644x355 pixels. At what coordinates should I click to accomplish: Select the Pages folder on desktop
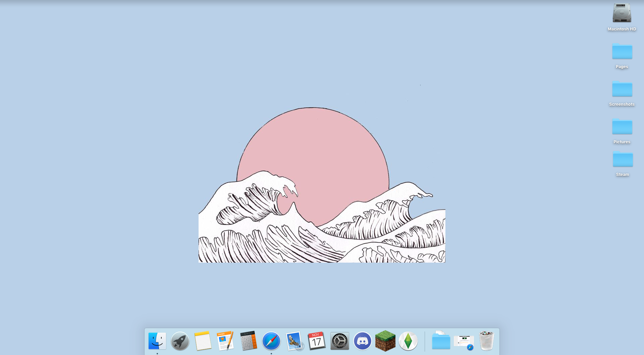(x=622, y=51)
